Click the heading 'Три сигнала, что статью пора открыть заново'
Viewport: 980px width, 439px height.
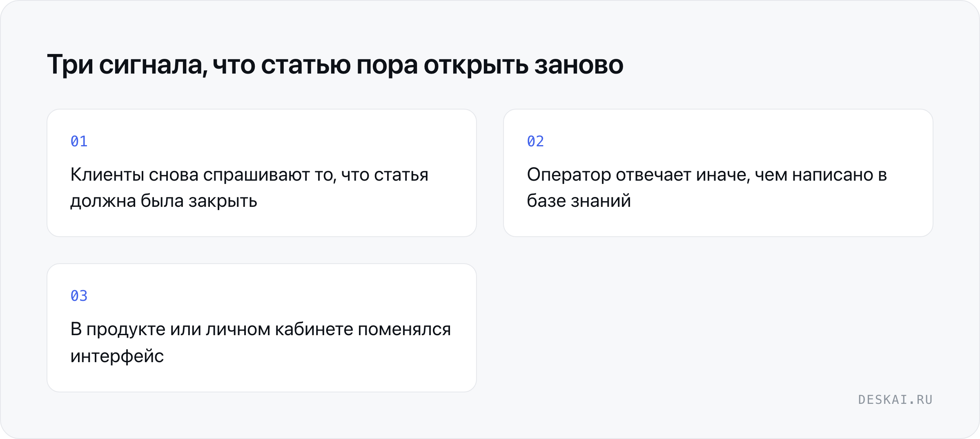(x=335, y=65)
